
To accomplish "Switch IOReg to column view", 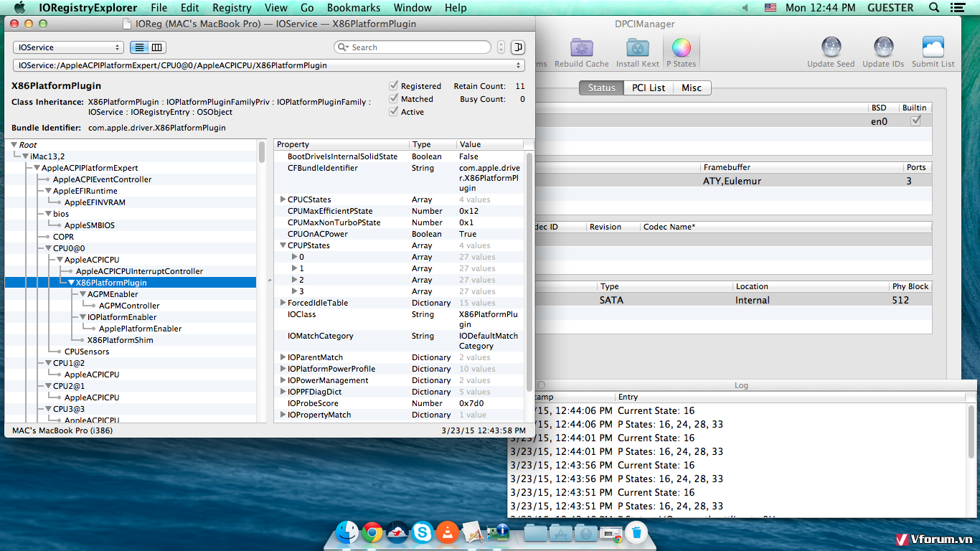I will (x=156, y=47).
